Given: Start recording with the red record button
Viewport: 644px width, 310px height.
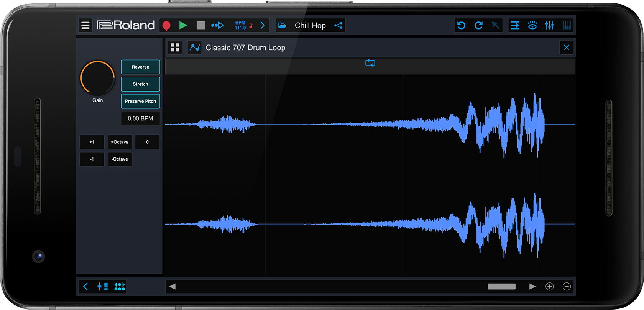Looking at the screenshot, I should click(166, 26).
